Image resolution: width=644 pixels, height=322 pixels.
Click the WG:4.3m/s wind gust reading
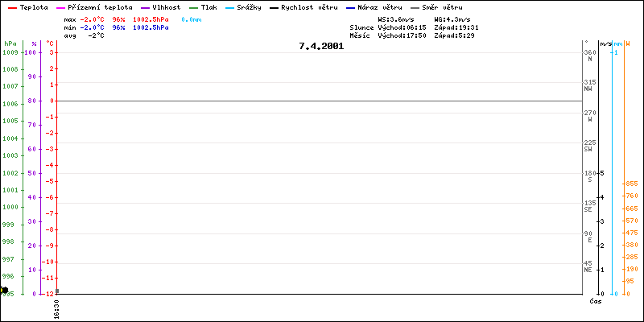pos(452,18)
